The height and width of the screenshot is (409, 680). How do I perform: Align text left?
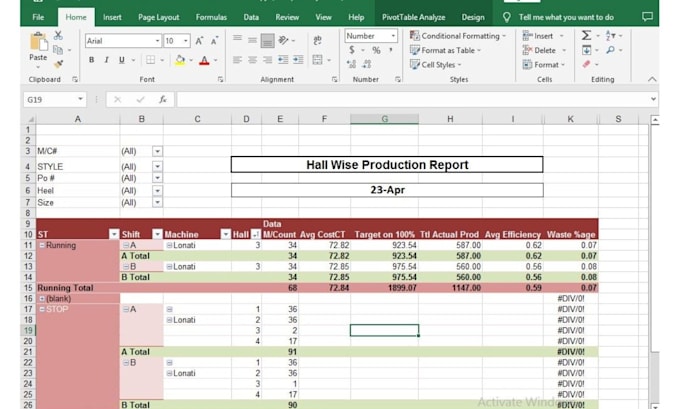coord(237,60)
